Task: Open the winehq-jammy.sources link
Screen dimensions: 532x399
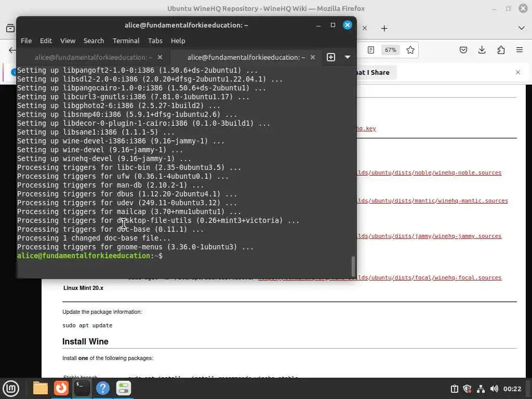Action: [x=429, y=236]
